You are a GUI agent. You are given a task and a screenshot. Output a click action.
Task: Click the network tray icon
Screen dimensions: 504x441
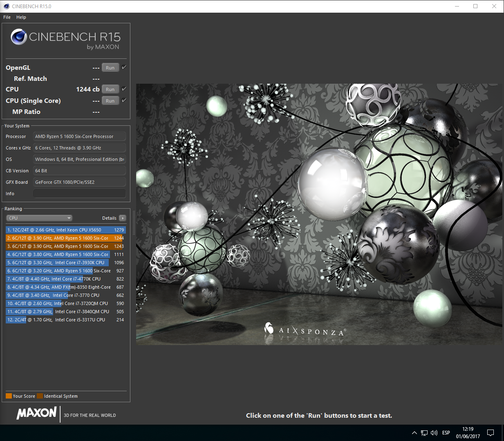(x=424, y=433)
